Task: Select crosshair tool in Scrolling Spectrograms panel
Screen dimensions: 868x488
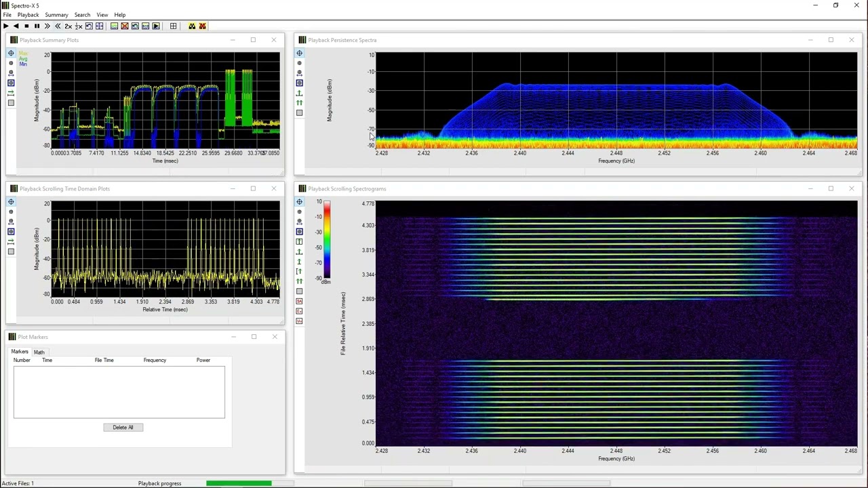Action: tap(299, 202)
